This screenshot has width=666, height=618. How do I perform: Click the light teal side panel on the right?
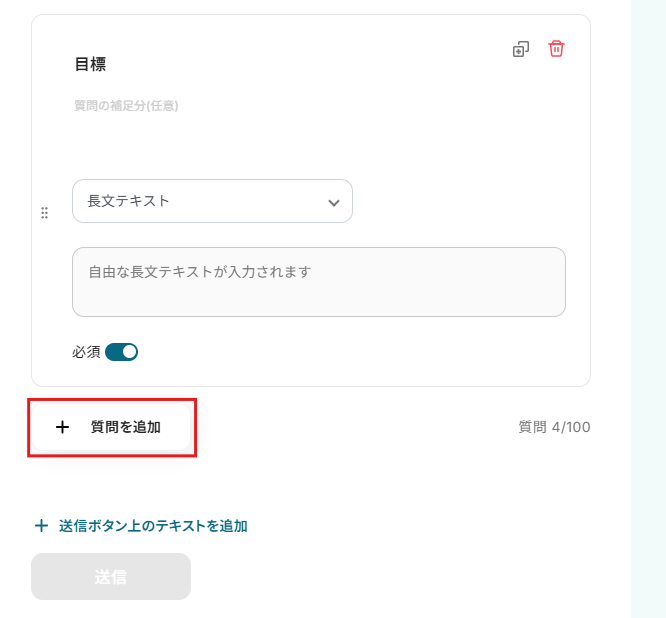point(648,300)
